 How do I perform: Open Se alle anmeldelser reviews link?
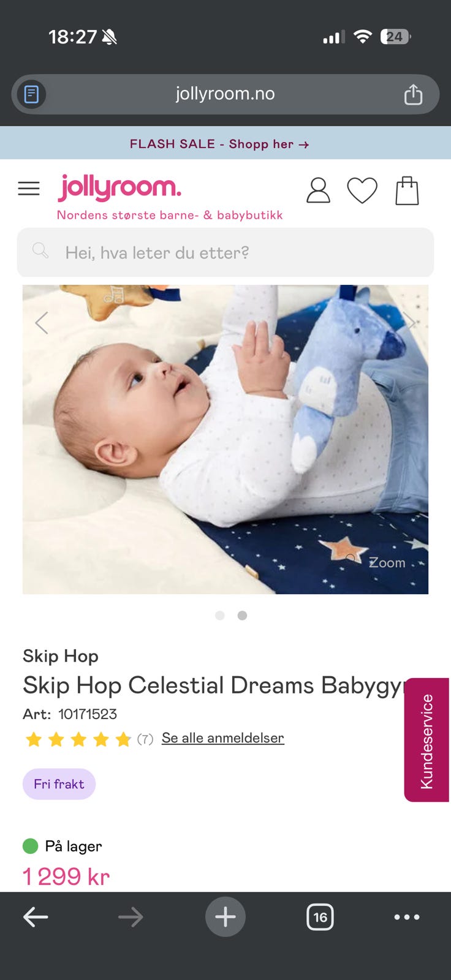pyautogui.click(x=223, y=738)
